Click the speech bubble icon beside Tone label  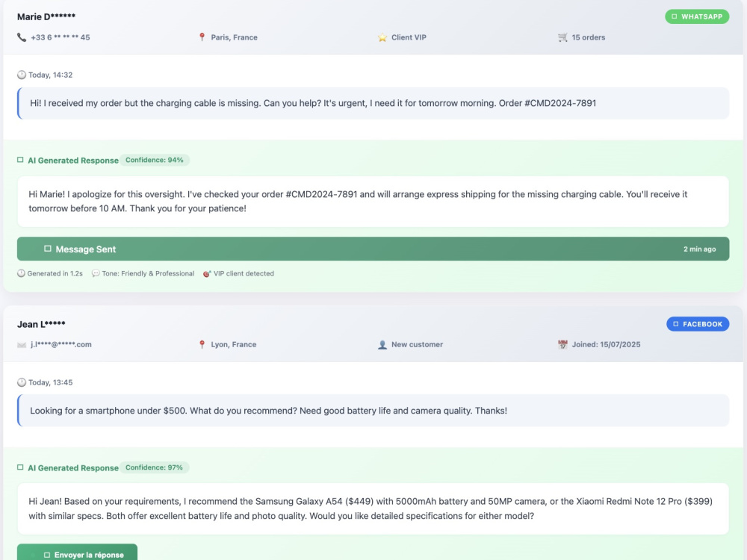[96, 273]
